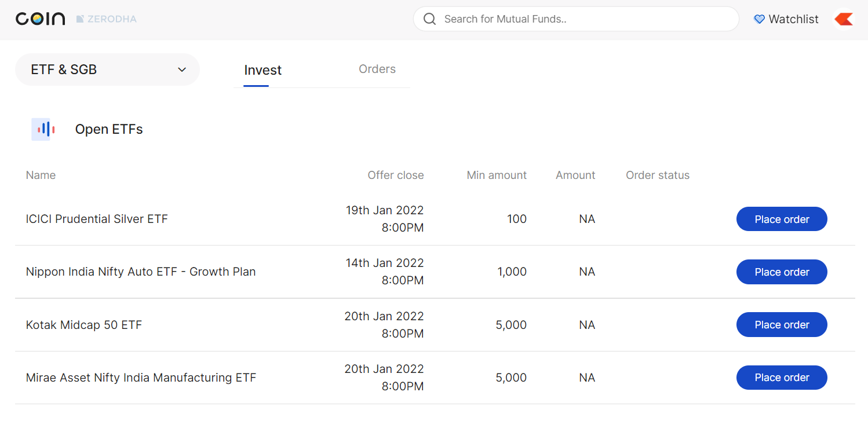
Task: Click the Zerodha brand logo
Action: coord(107,19)
